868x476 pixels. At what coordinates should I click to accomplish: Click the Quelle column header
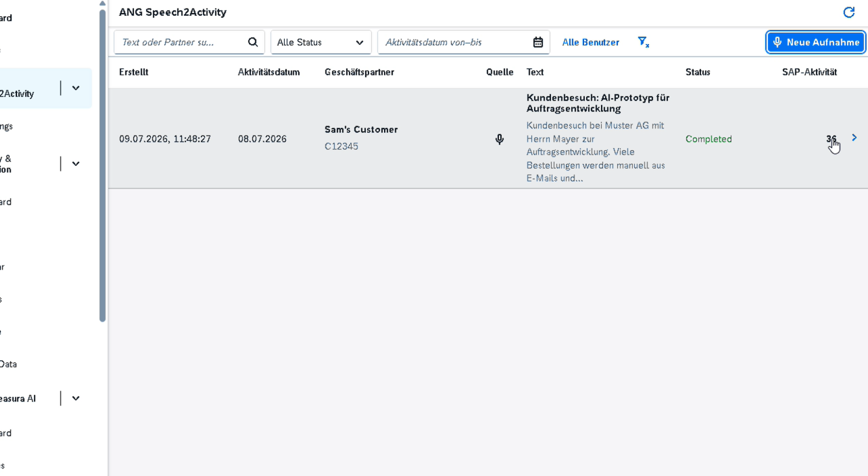[x=500, y=72]
